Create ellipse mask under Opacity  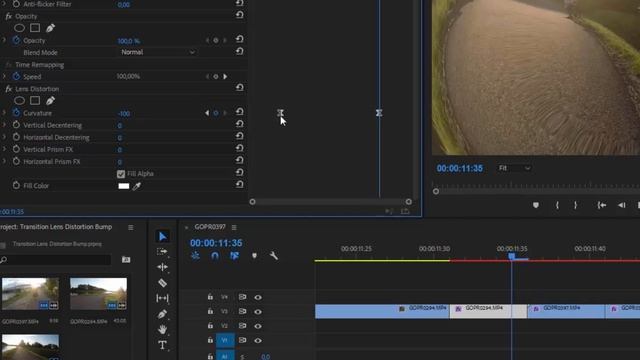click(x=19, y=28)
